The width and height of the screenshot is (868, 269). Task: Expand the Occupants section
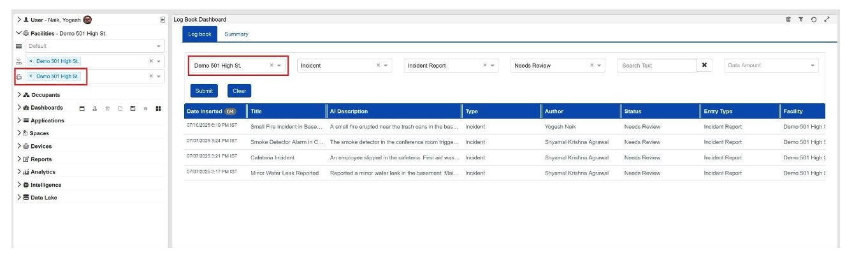click(x=19, y=94)
